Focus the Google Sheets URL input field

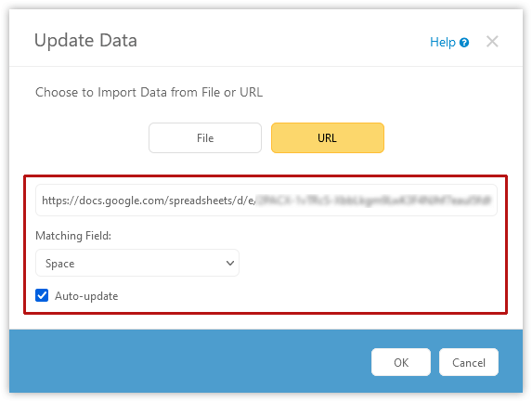tap(266, 201)
